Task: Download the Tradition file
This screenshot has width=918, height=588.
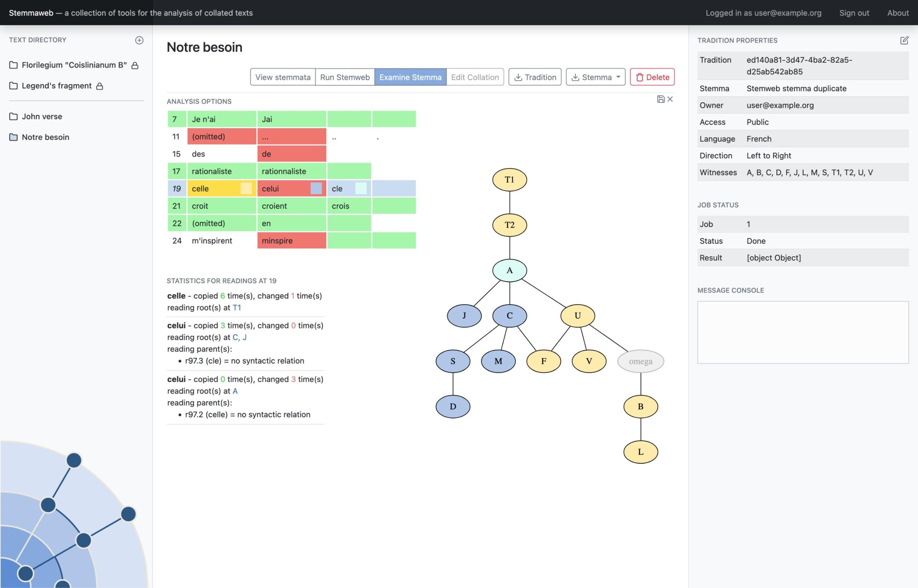Action: (x=535, y=77)
